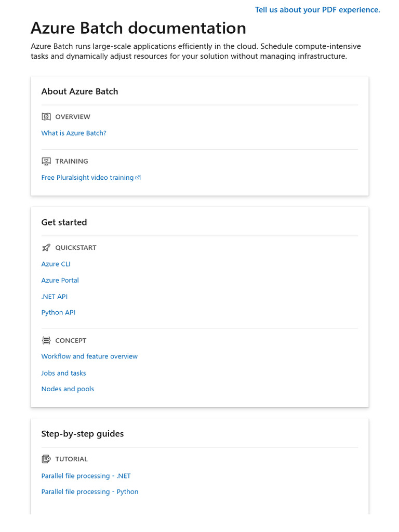The height and width of the screenshot is (532, 399).
Task: View the Jobs and tasks concept page
Action: coord(63,373)
